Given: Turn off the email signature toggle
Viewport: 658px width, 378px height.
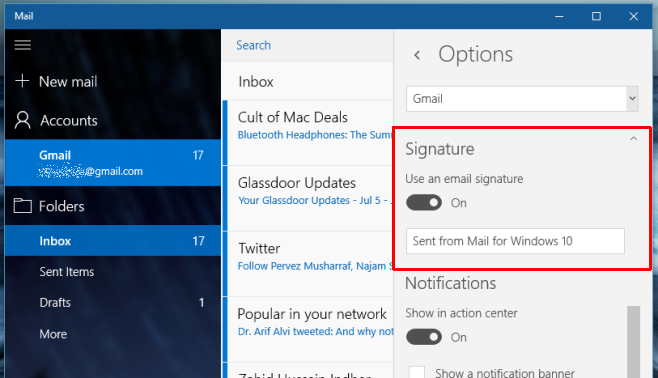Looking at the screenshot, I should (x=424, y=203).
